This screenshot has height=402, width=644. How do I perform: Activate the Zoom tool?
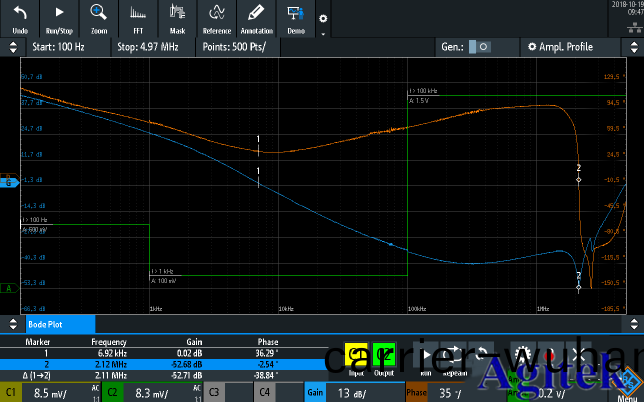tap(97, 18)
